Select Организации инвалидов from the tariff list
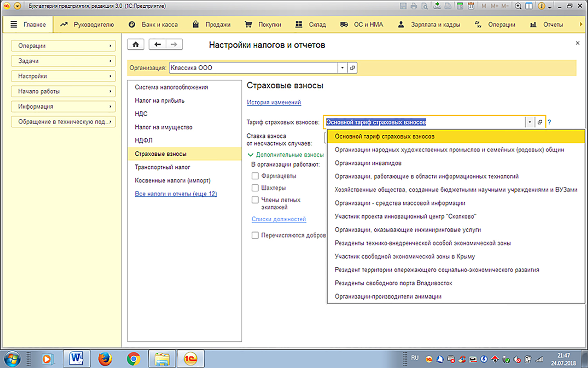The height and width of the screenshot is (368, 588). tap(368, 163)
